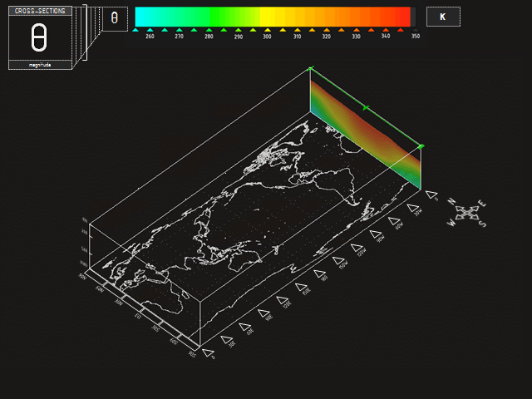Click the colorbar marker at 340
532x399 pixels.
(x=386, y=29)
